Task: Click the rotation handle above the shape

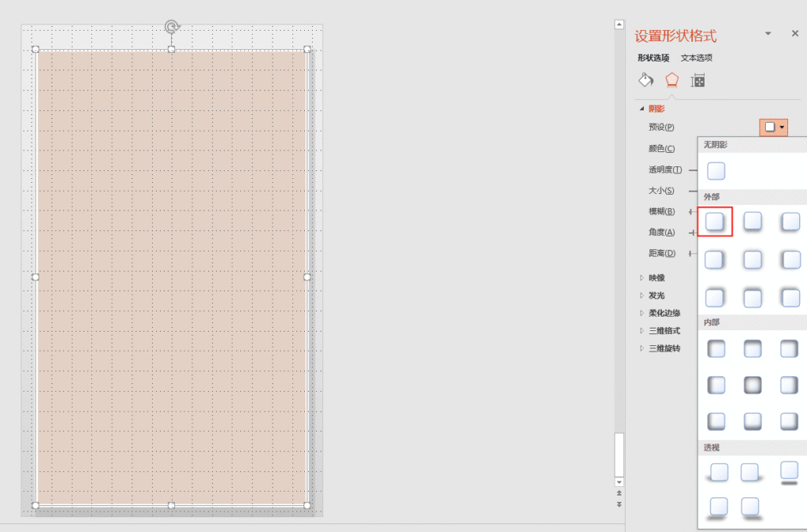Action: 171,28
